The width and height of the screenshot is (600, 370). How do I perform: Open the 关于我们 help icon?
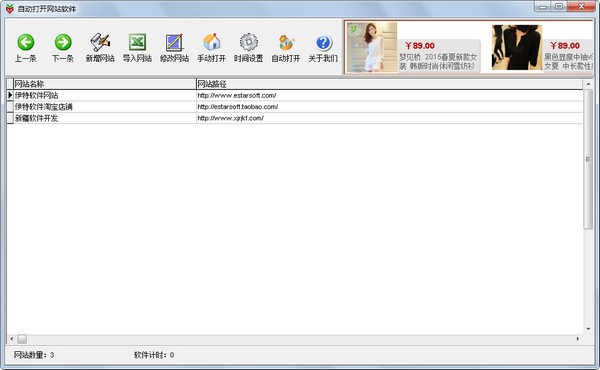coord(323,43)
